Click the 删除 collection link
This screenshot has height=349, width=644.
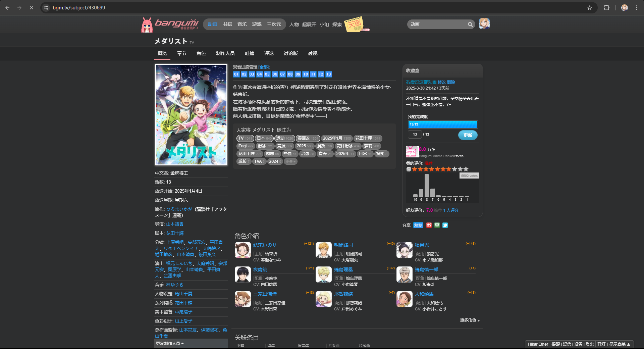[451, 82]
